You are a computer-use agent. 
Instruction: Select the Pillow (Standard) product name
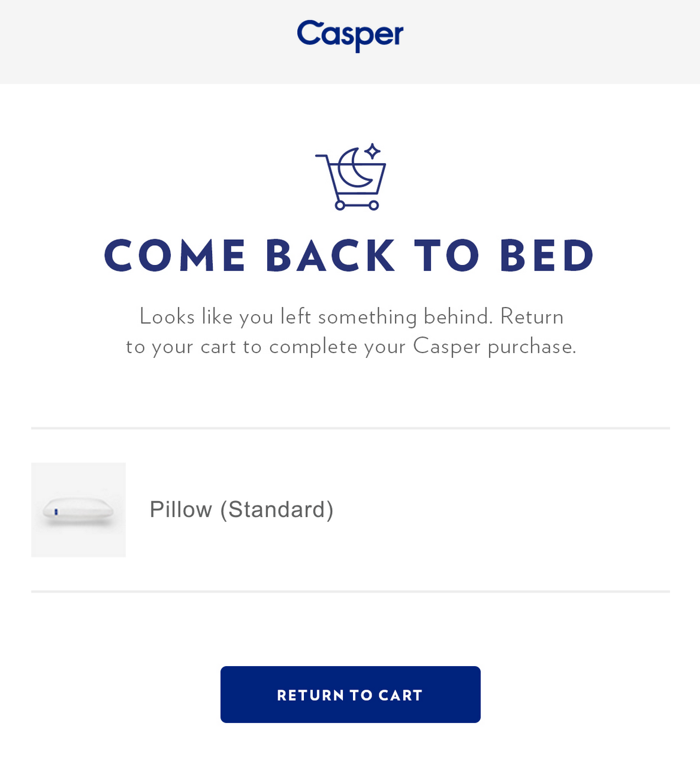(242, 510)
